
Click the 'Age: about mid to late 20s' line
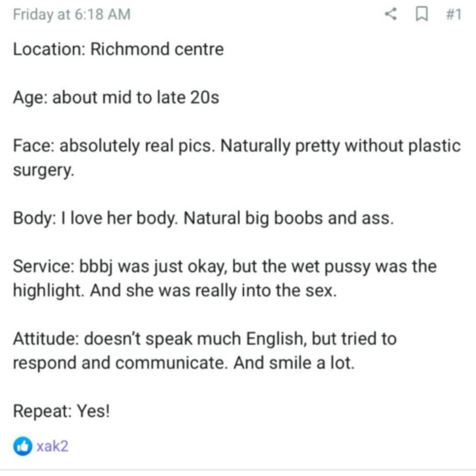point(116,98)
